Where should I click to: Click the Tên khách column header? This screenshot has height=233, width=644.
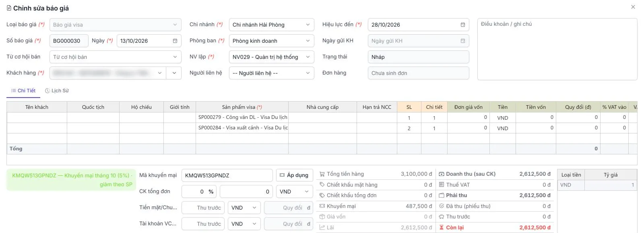37,107
